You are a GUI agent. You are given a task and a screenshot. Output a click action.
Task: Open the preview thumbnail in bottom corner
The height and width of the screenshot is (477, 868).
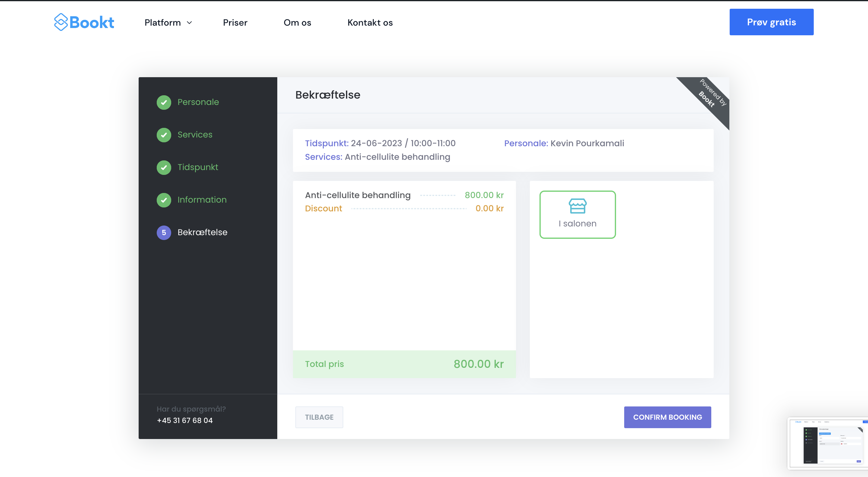click(828, 443)
